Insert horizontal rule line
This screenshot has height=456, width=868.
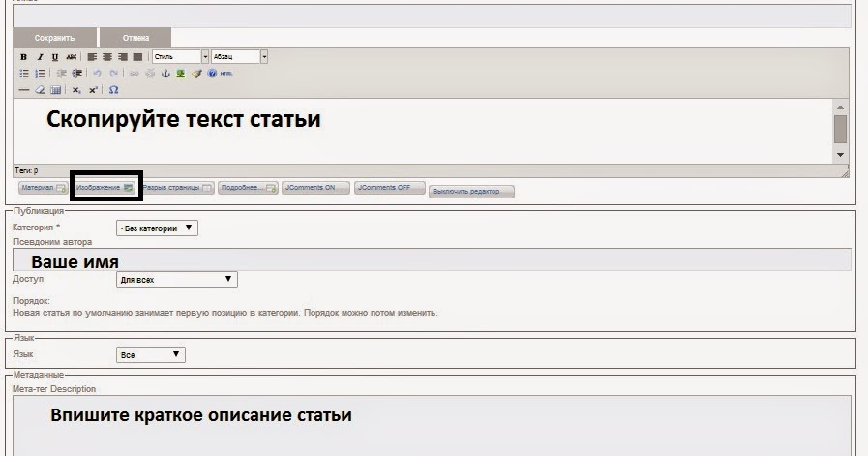[x=24, y=90]
